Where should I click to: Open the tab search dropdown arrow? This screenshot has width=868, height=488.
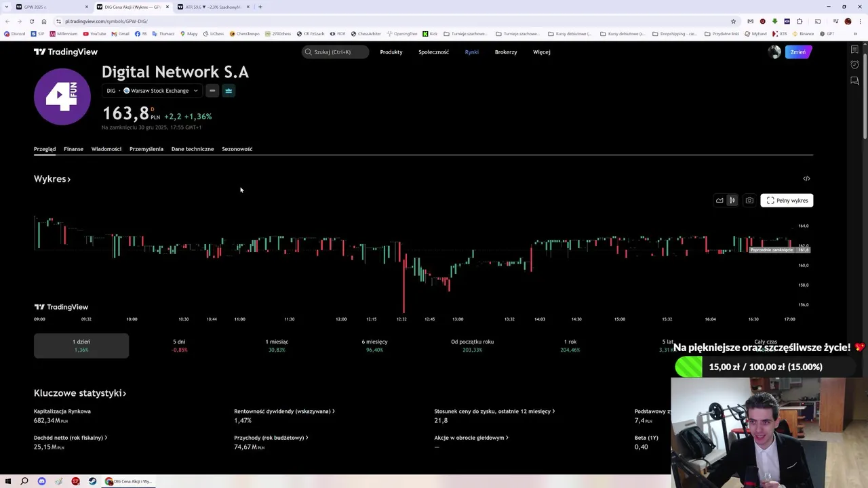click(x=5, y=7)
